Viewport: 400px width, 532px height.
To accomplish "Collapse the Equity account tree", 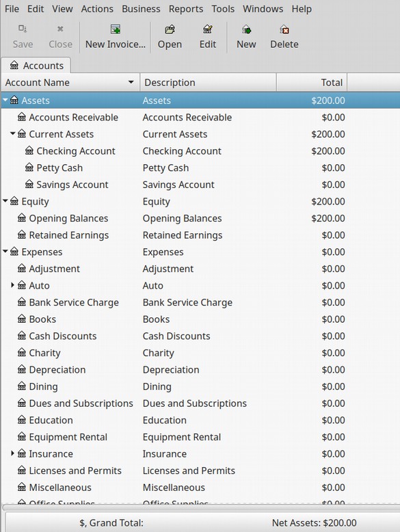I will coord(5,201).
